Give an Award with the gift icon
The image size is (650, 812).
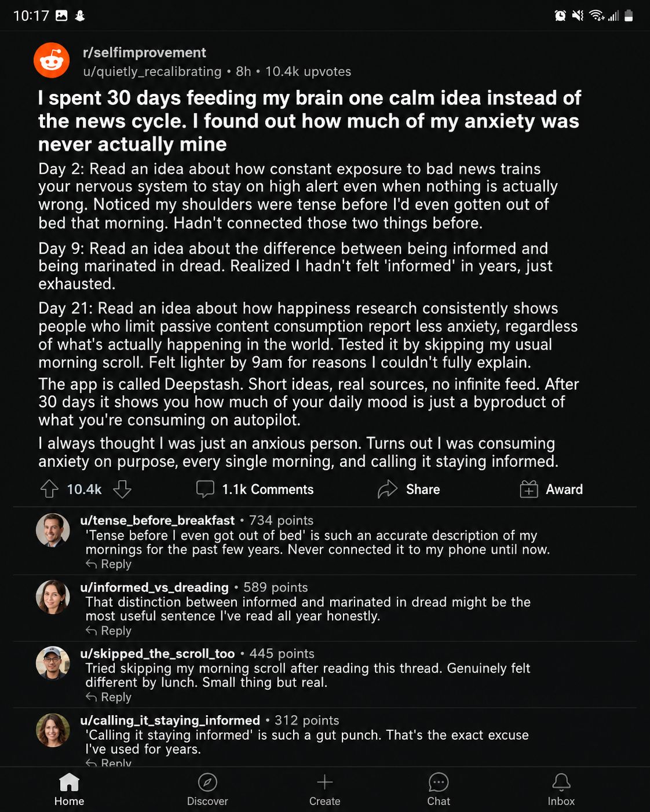click(529, 489)
